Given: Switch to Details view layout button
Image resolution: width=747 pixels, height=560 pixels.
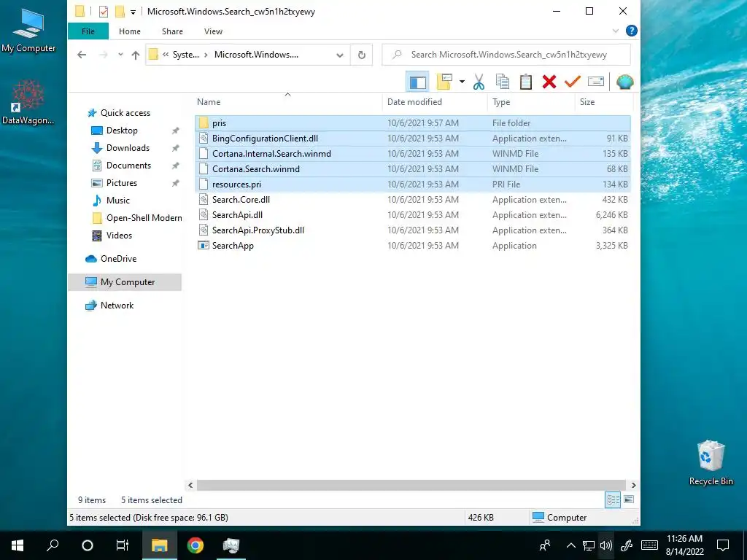Looking at the screenshot, I should click(x=613, y=499).
